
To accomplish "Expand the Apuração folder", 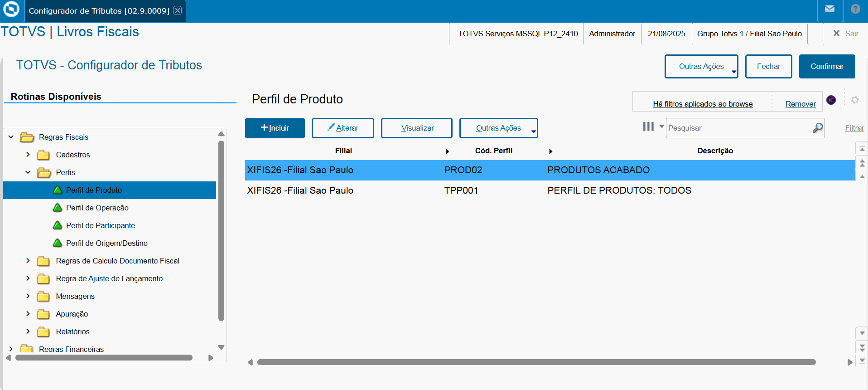I will 28,314.
